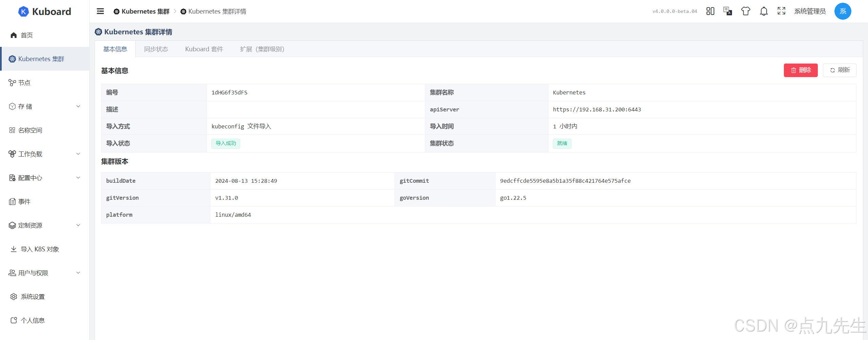The width and height of the screenshot is (868, 340).
Task: Click the apiServer URL https://192.168.31.200:6443
Action: pyautogui.click(x=597, y=109)
